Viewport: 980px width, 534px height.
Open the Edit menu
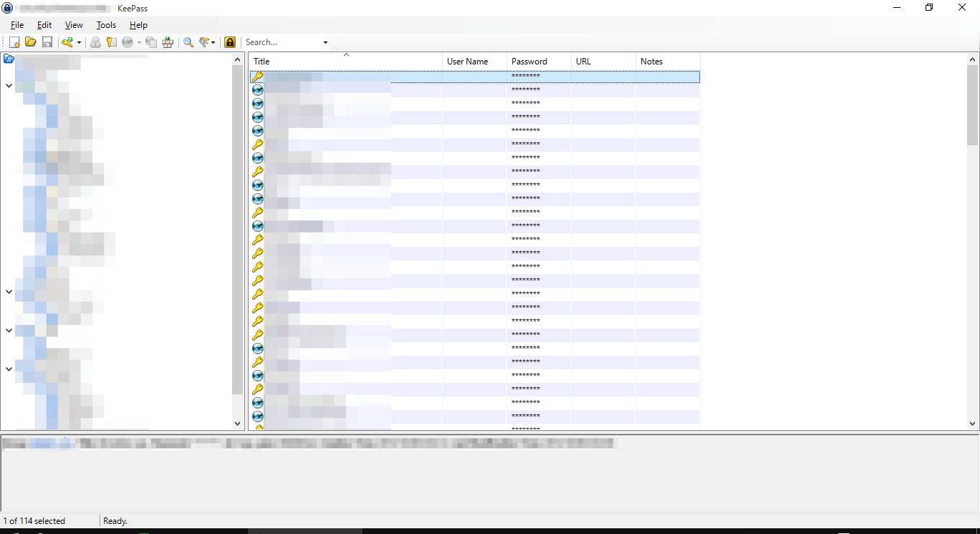(x=44, y=25)
